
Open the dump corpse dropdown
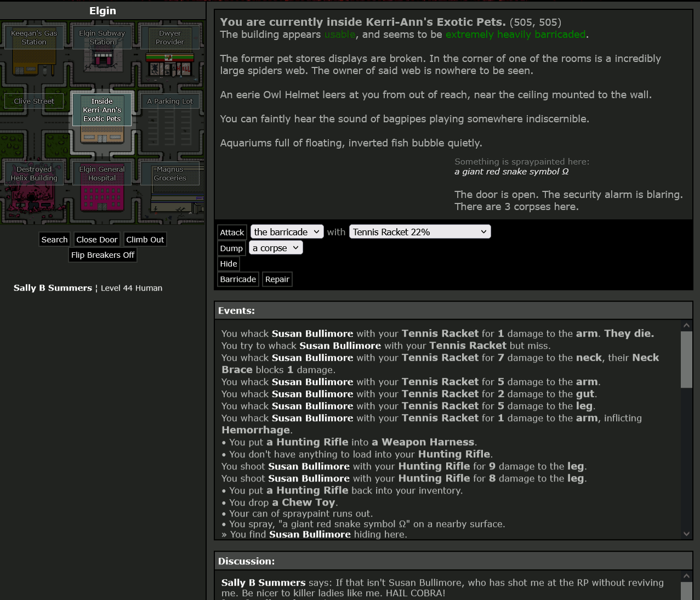276,248
